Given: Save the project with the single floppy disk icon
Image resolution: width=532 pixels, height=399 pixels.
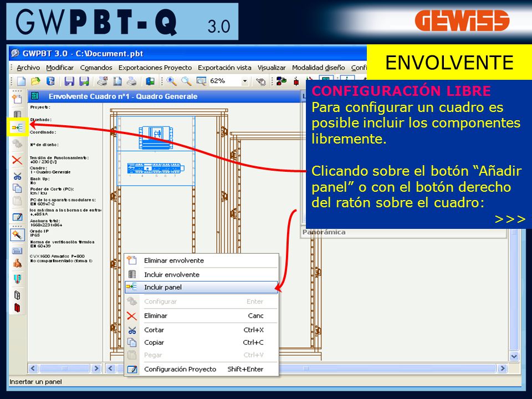Looking at the screenshot, I should [x=69, y=81].
